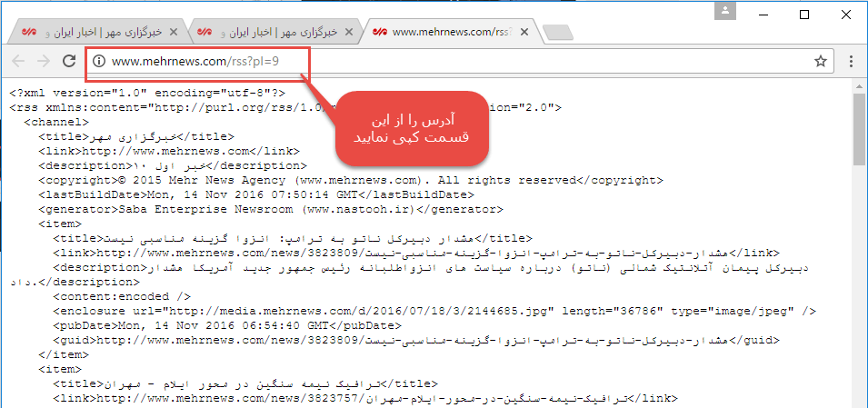Close the second Mehr news tab
This screenshot has width=868, height=408.
pyautogui.click(x=349, y=32)
